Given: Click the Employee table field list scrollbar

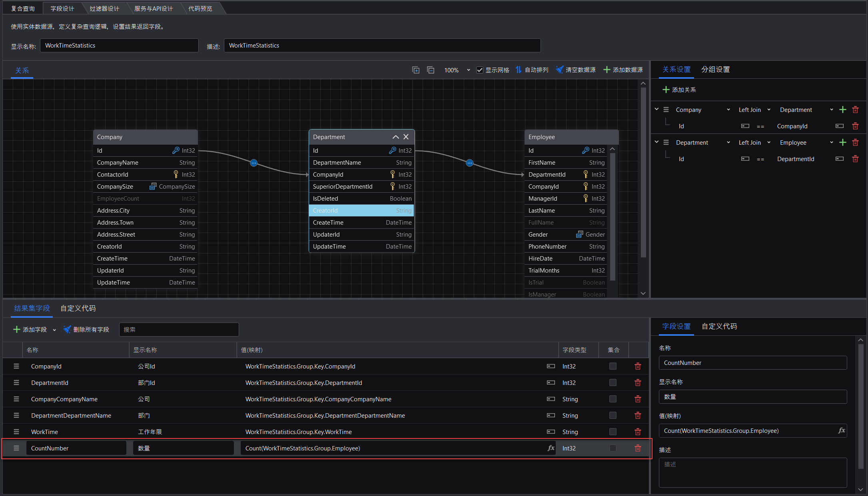Looking at the screenshot, I should [612, 217].
